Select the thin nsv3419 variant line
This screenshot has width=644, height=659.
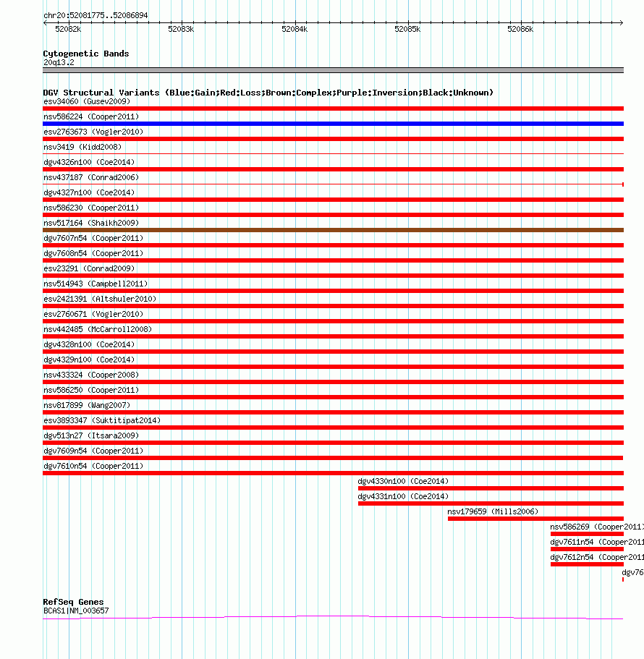[333, 154]
